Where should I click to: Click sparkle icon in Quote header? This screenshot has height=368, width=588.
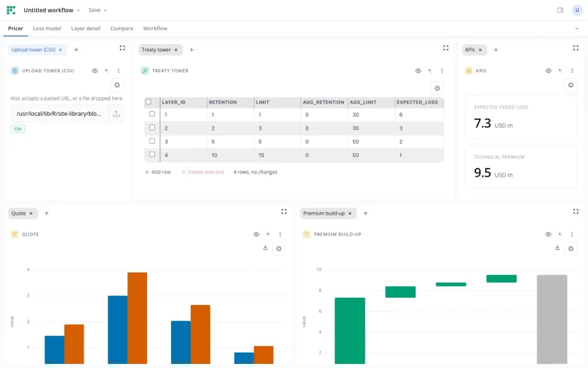click(x=268, y=234)
